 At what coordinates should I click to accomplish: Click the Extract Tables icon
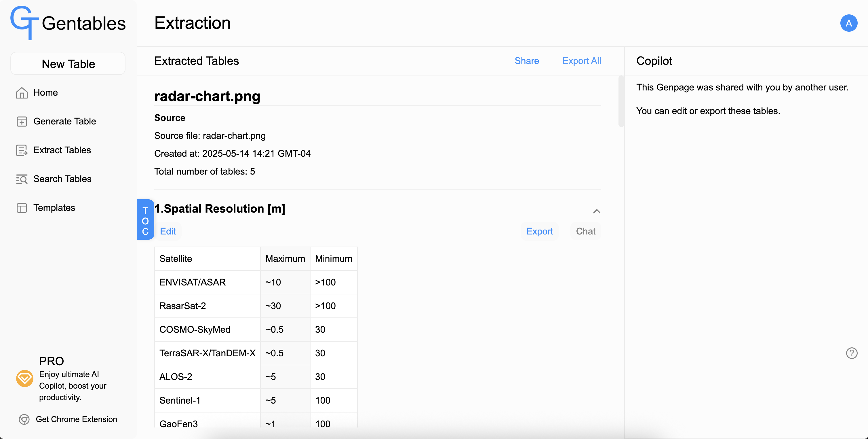click(22, 150)
